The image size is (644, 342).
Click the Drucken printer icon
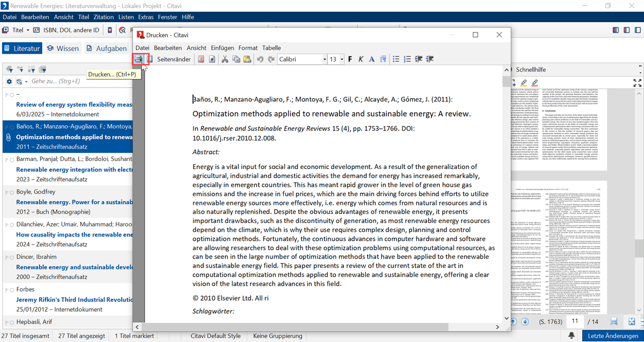tap(138, 59)
